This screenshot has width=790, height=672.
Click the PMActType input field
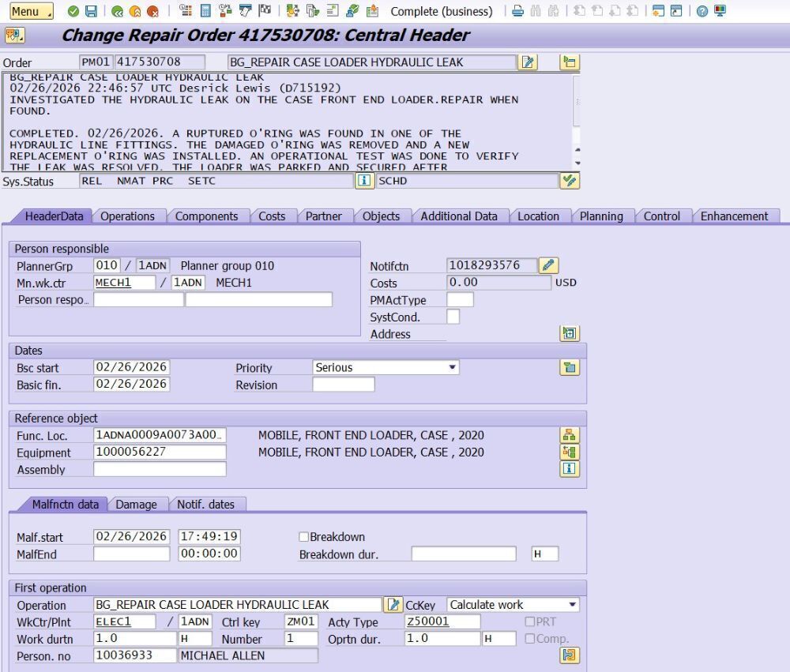point(460,299)
